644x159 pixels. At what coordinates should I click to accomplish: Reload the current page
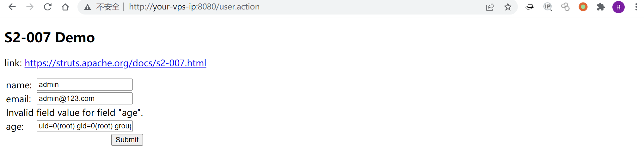[48, 7]
